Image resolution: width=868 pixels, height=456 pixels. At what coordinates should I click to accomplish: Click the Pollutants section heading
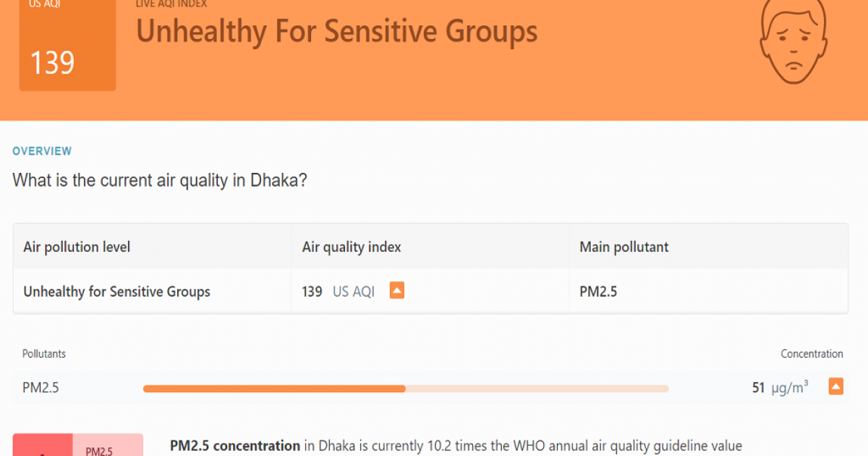43,353
